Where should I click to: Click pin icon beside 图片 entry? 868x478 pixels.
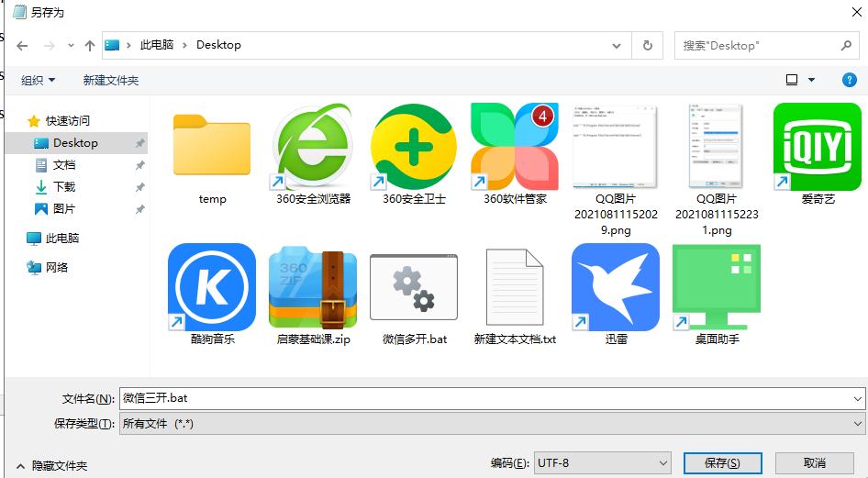click(x=140, y=210)
